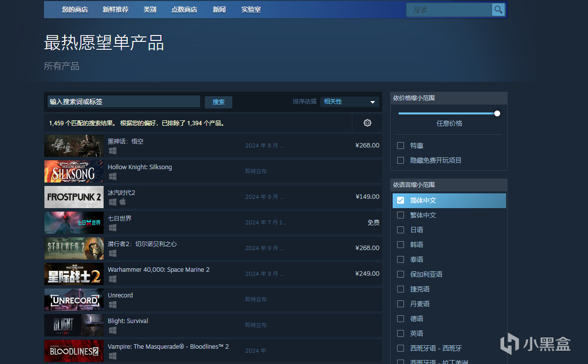Image resolution: width=588 pixels, height=364 pixels.
Task: Go to the 点数商店 tab
Action: tap(184, 10)
